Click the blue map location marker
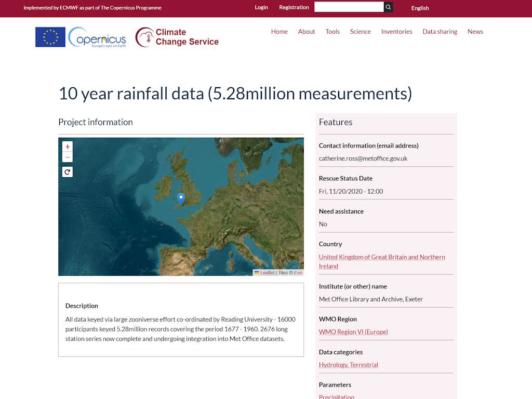Image resolution: width=532 pixels, height=399 pixels. (181, 198)
